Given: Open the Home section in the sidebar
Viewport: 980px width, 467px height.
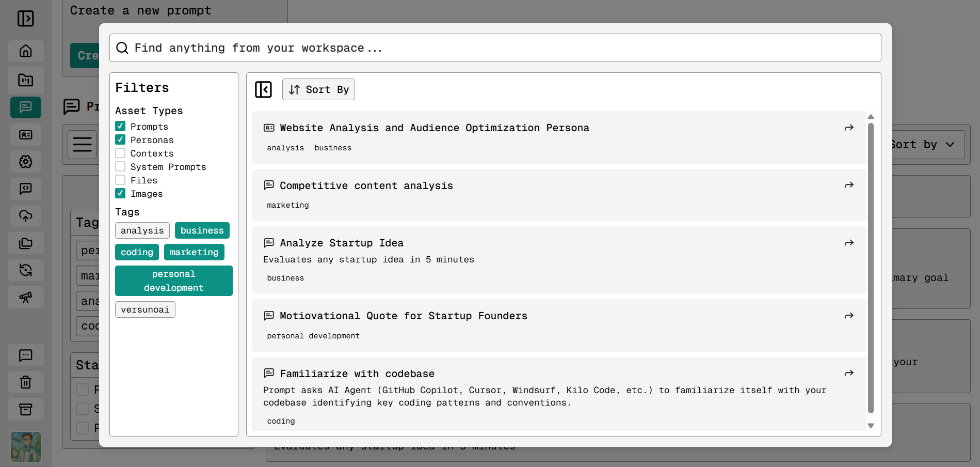Looking at the screenshot, I should click(25, 51).
